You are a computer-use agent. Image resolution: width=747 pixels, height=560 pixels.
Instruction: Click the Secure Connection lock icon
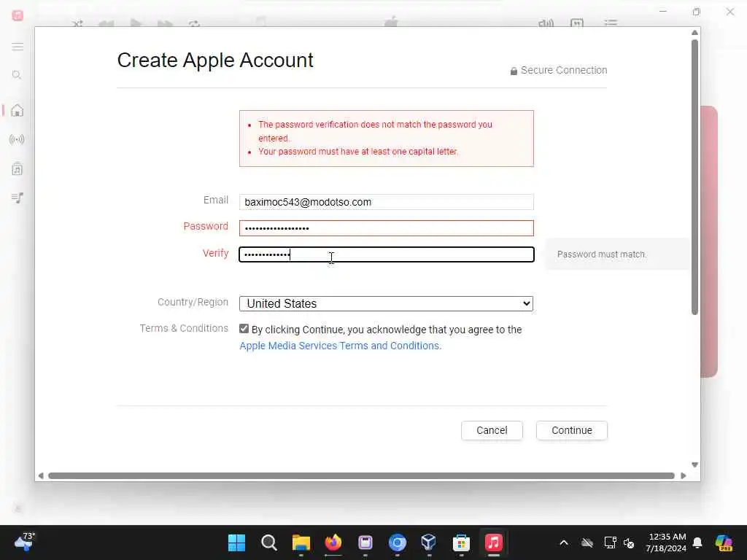click(514, 71)
